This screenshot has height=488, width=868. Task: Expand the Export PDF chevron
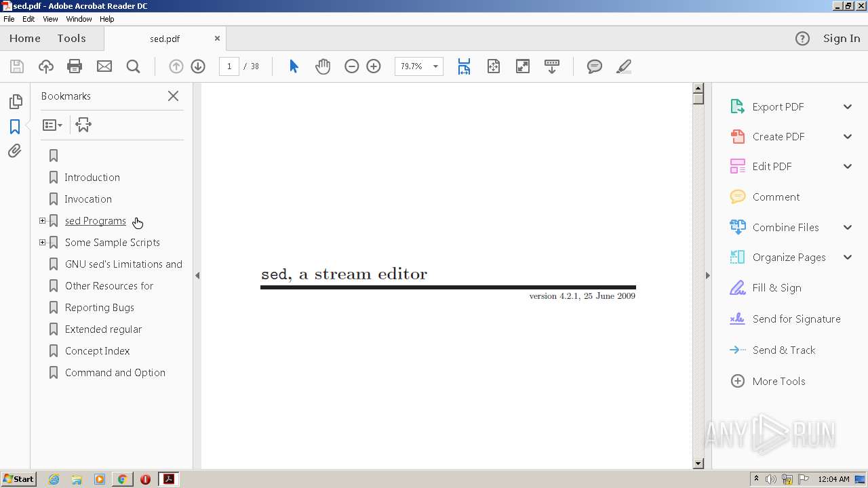click(x=848, y=106)
